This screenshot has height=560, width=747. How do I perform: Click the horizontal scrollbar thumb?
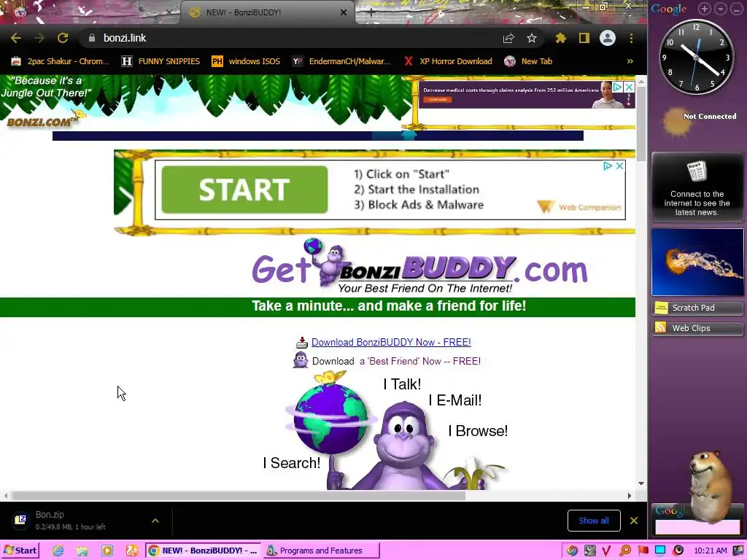238,496
